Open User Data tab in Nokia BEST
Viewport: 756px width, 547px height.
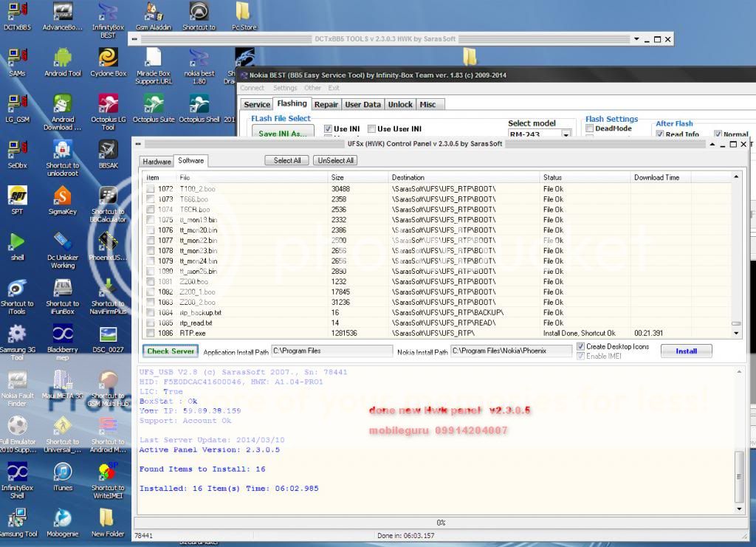363,105
